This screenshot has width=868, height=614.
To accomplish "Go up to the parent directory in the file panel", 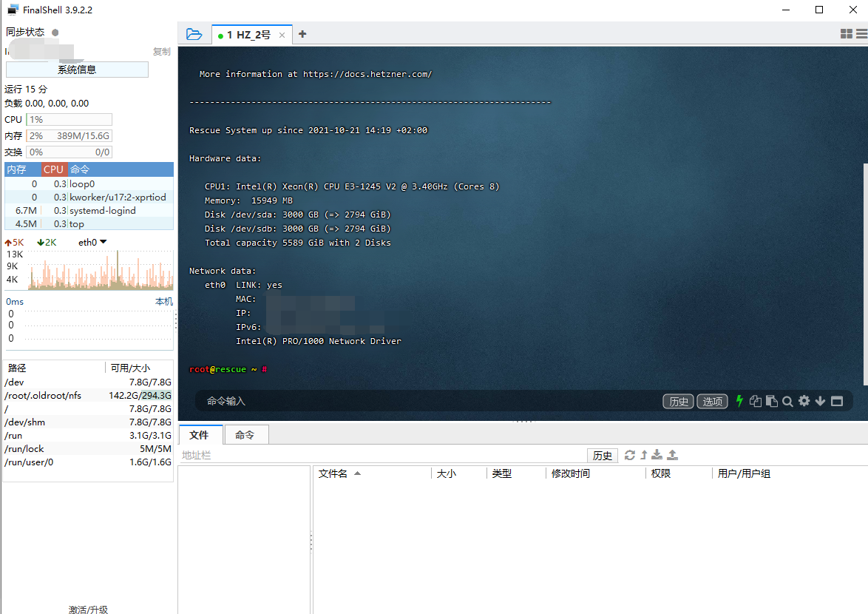I will 644,455.
